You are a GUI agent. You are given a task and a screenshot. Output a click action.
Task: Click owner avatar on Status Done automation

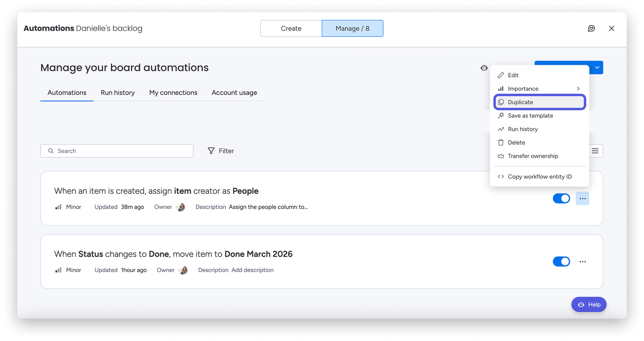[183, 270]
